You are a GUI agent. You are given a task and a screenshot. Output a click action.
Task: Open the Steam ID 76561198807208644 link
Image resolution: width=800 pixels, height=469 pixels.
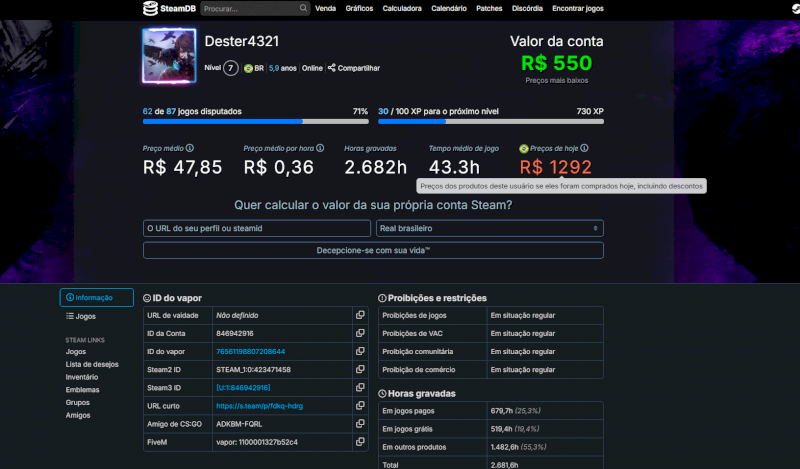[x=251, y=352]
